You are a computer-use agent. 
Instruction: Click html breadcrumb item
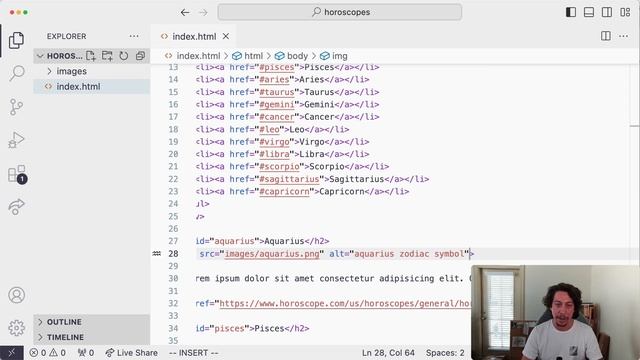coord(248,56)
